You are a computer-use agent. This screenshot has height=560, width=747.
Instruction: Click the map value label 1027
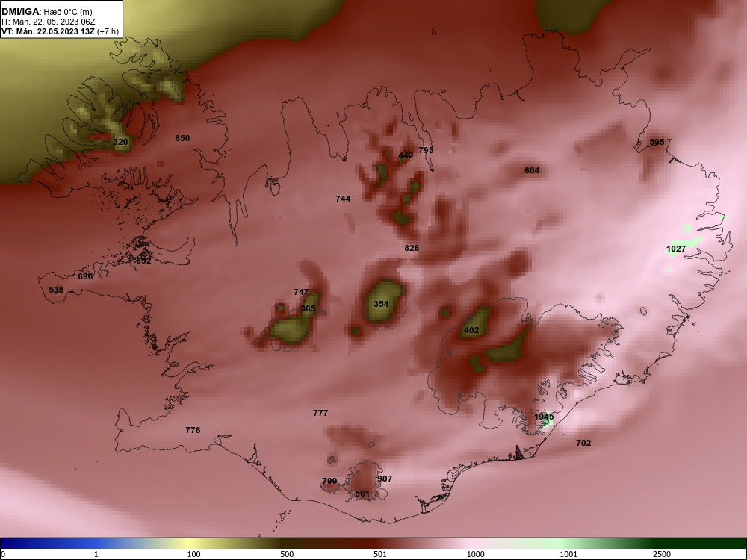coord(676,249)
